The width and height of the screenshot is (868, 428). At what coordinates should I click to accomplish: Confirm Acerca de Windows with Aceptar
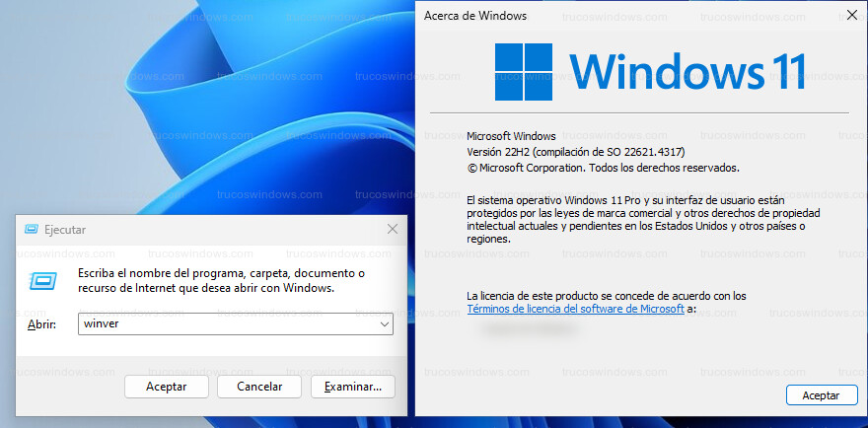click(x=821, y=394)
